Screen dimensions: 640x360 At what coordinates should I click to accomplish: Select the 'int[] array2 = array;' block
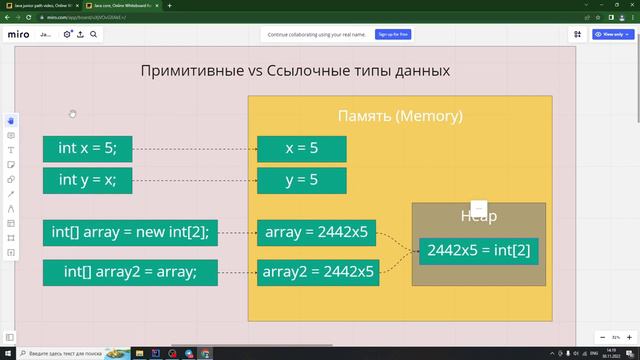130,272
